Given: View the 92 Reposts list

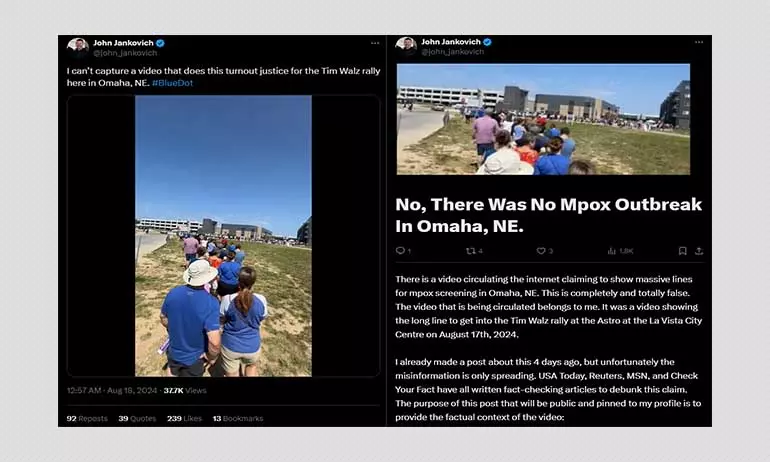Looking at the screenshot, I should pos(87,418).
